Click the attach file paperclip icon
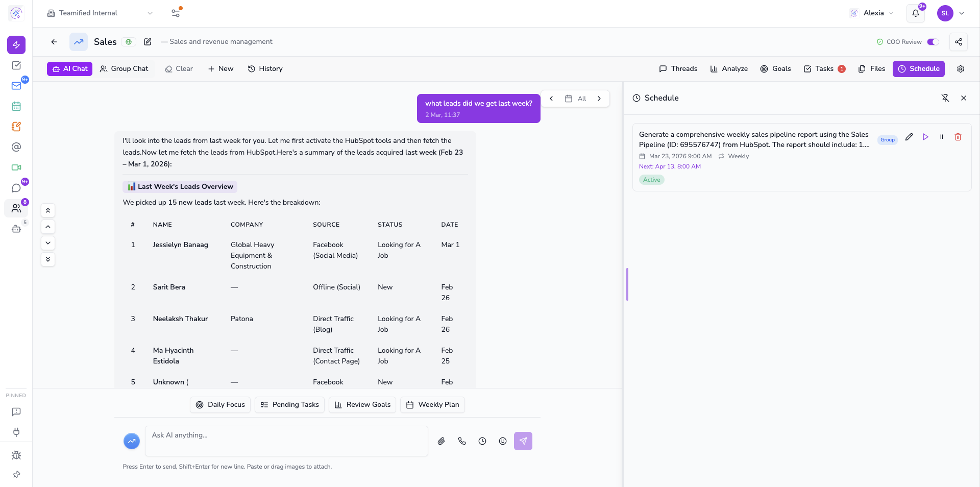Image resolution: width=980 pixels, height=487 pixels. [x=442, y=441]
